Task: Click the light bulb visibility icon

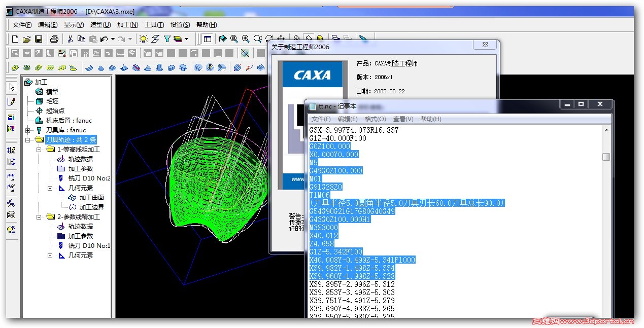Action: pos(144,39)
